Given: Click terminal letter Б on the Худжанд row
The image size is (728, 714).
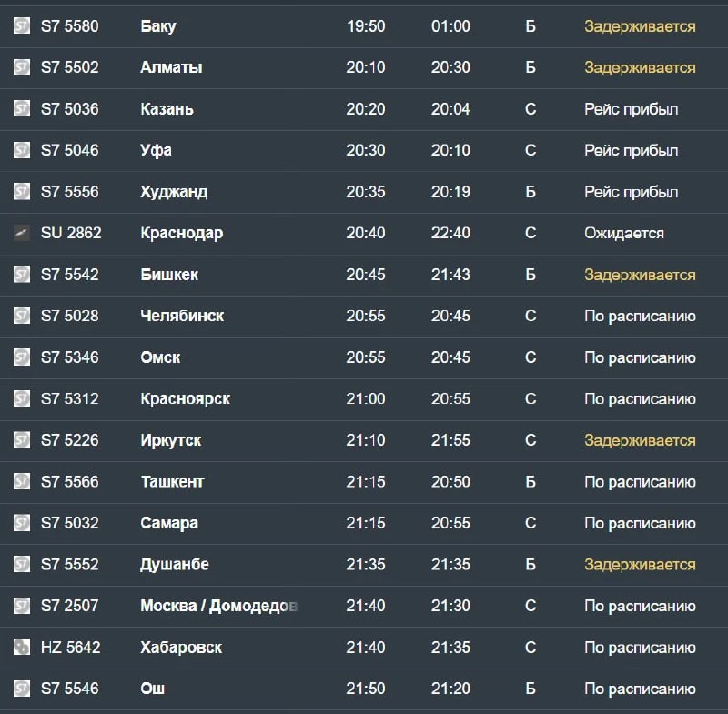Looking at the screenshot, I should 531,192.
